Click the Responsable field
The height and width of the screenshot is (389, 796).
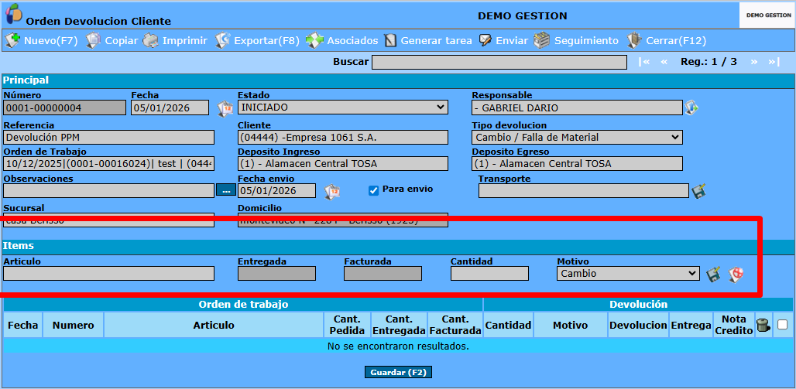[x=577, y=108]
